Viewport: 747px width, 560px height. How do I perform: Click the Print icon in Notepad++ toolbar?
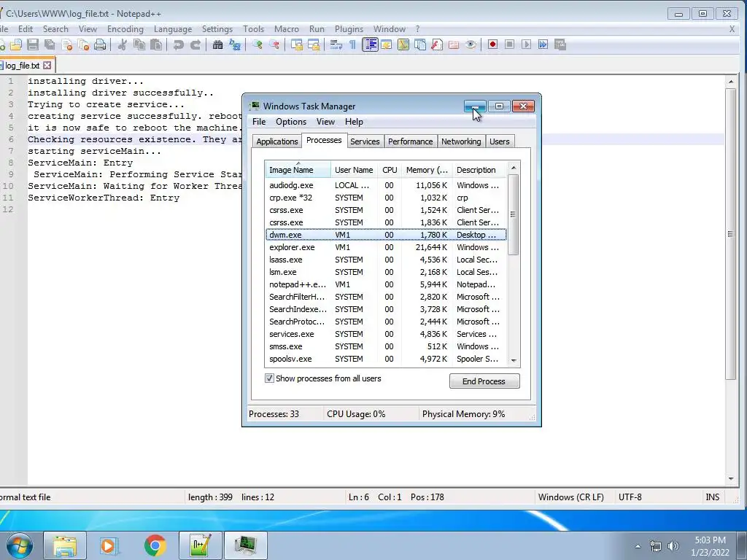[x=100, y=44]
